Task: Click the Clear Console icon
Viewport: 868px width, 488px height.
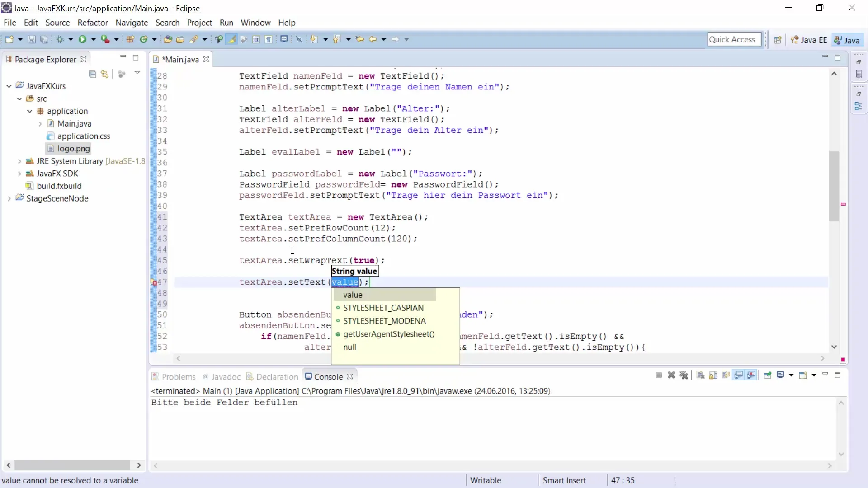Action: click(x=700, y=375)
